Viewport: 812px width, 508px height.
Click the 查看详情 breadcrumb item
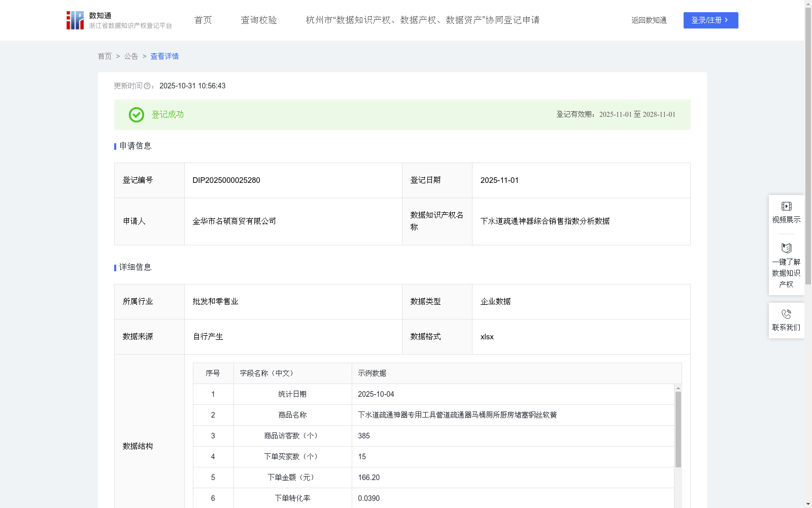(164, 56)
